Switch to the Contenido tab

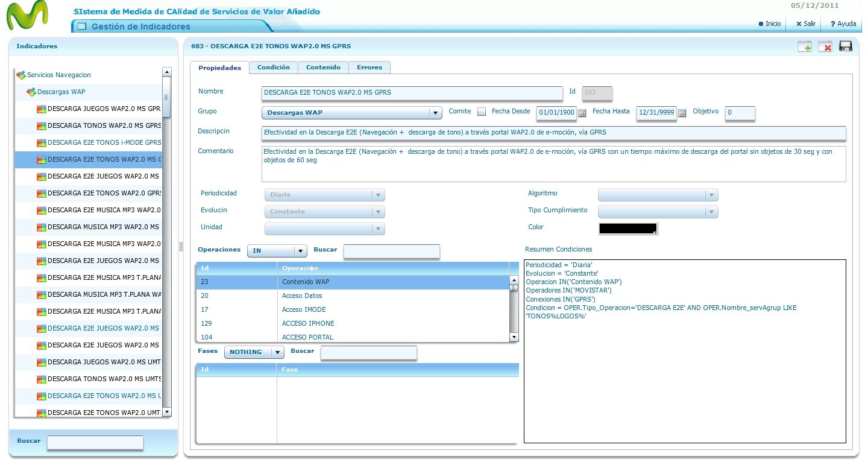(323, 67)
